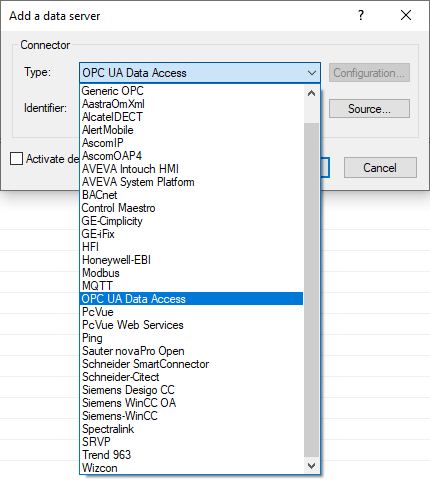Select Honeywell-EBI option
Screen dimensions: 430x481
click(192, 260)
